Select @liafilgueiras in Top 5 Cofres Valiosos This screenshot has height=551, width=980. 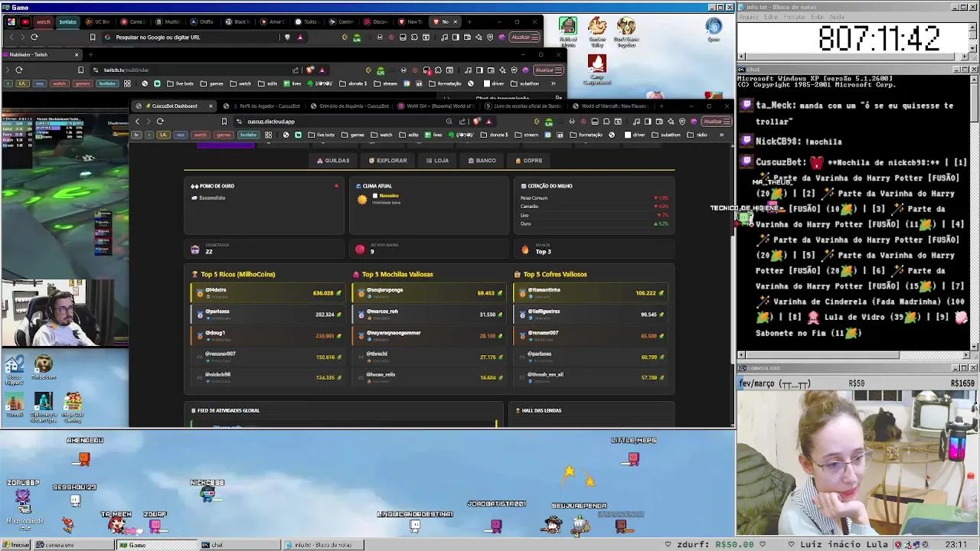[x=590, y=314]
